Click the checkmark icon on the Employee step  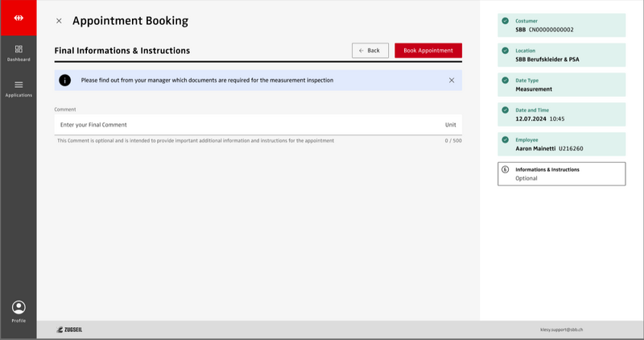point(505,139)
